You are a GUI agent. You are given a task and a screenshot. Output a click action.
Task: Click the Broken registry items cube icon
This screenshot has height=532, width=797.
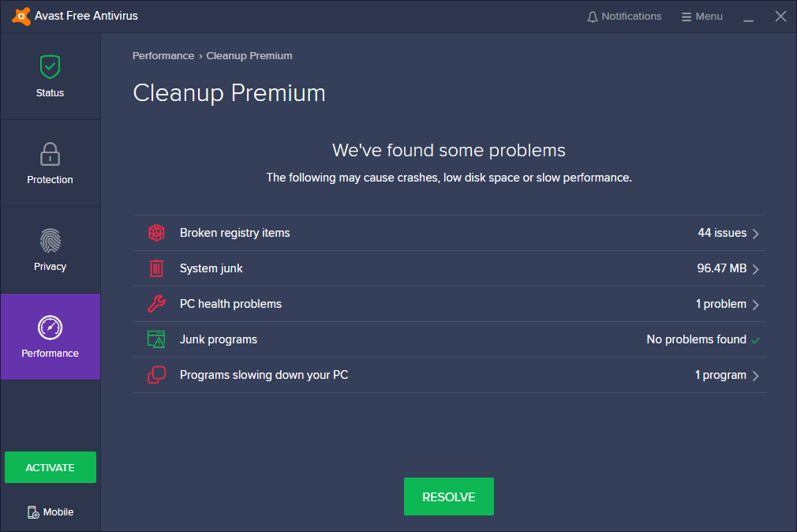click(x=156, y=233)
